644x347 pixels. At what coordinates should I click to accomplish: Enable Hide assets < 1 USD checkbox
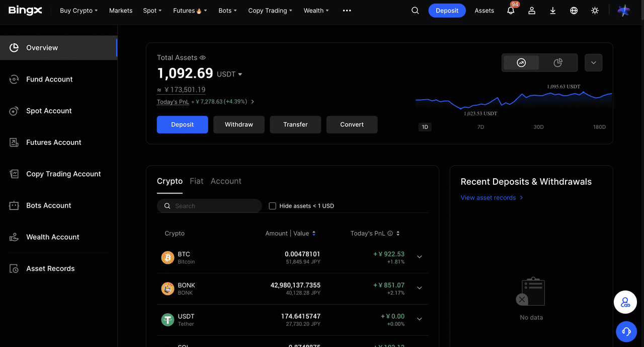point(273,206)
